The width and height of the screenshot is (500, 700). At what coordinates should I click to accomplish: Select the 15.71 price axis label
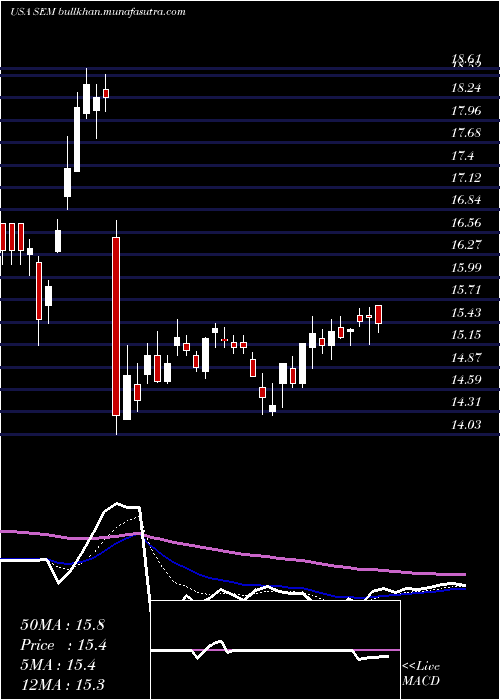[466, 290]
